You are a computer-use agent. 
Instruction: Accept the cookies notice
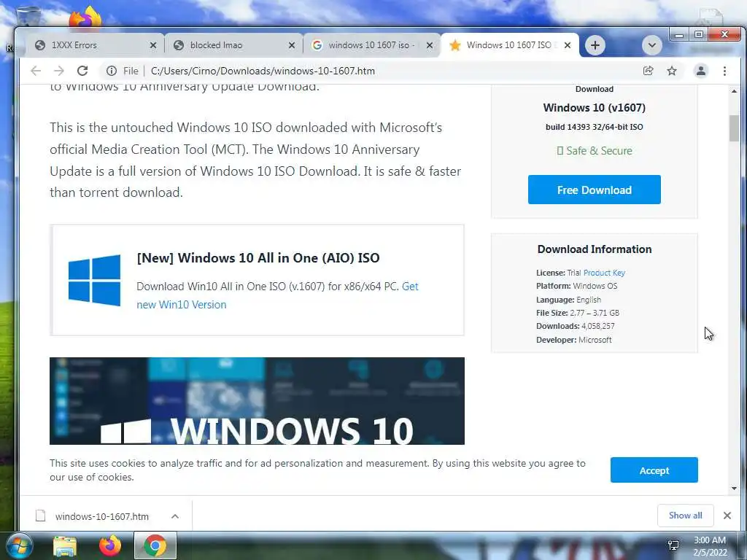click(x=654, y=470)
